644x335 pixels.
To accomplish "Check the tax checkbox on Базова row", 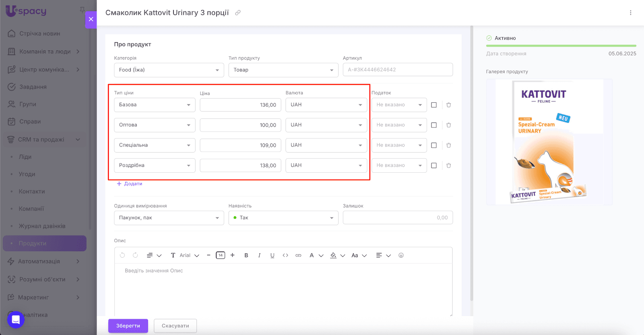I will tap(434, 105).
